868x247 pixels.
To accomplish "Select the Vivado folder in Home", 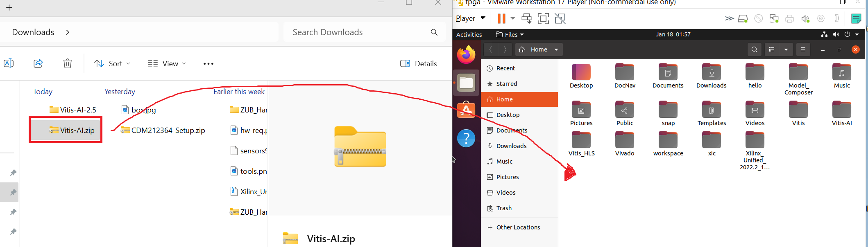I will pos(625,144).
